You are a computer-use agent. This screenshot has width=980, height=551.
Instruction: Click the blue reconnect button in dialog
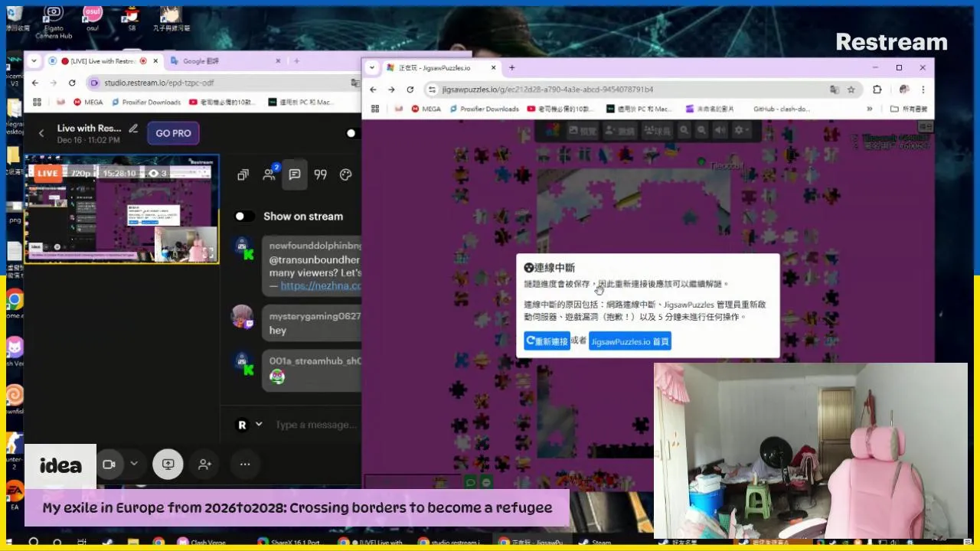coord(547,341)
